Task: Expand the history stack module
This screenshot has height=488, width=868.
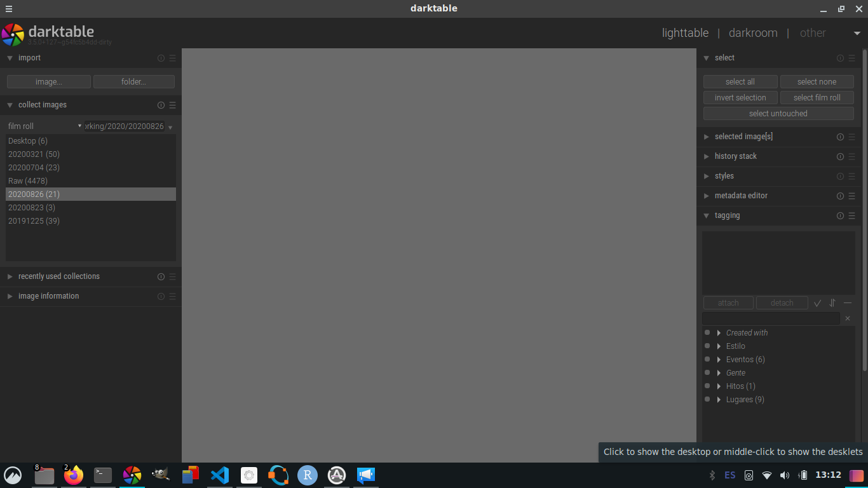Action: pos(706,156)
